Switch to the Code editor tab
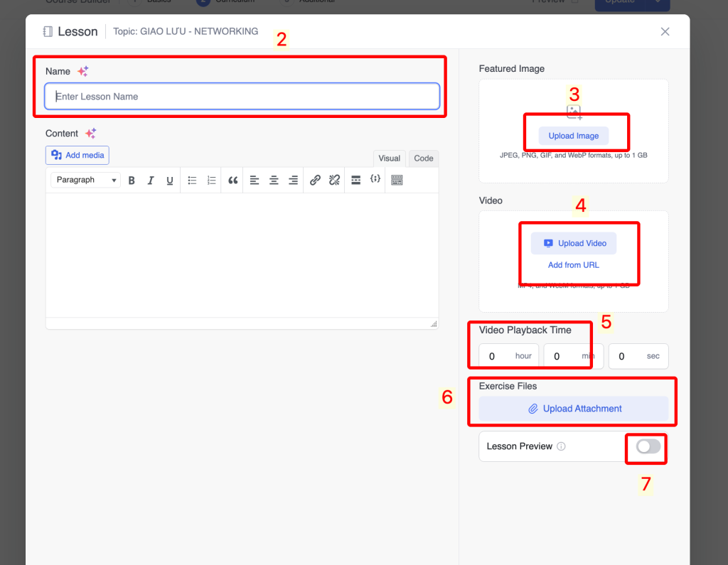 (x=424, y=158)
